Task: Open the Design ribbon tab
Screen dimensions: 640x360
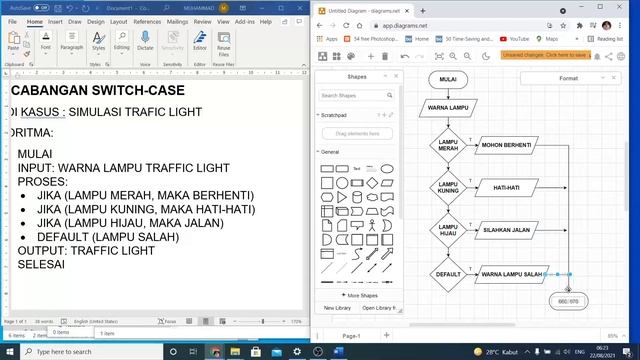Action: point(96,22)
